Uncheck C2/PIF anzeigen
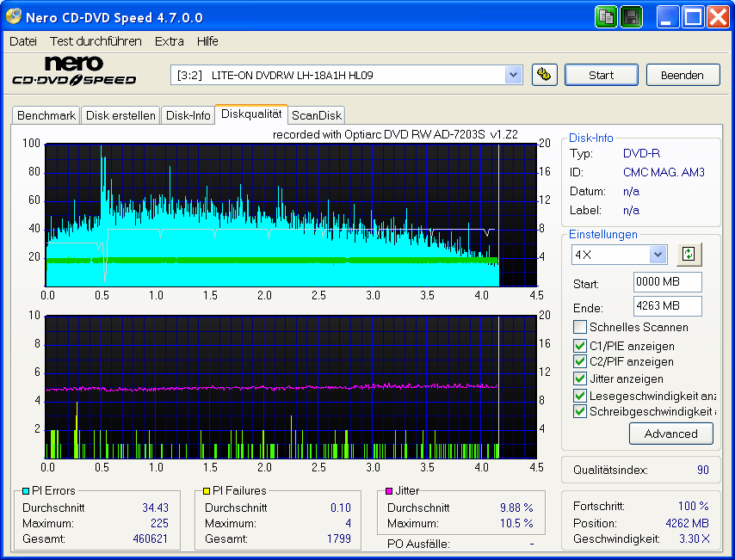Viewport: 735px width, 560px height. point(579,362)
